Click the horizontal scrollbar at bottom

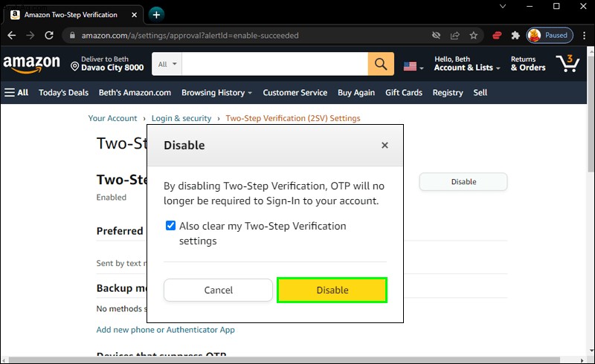(285, 360)
